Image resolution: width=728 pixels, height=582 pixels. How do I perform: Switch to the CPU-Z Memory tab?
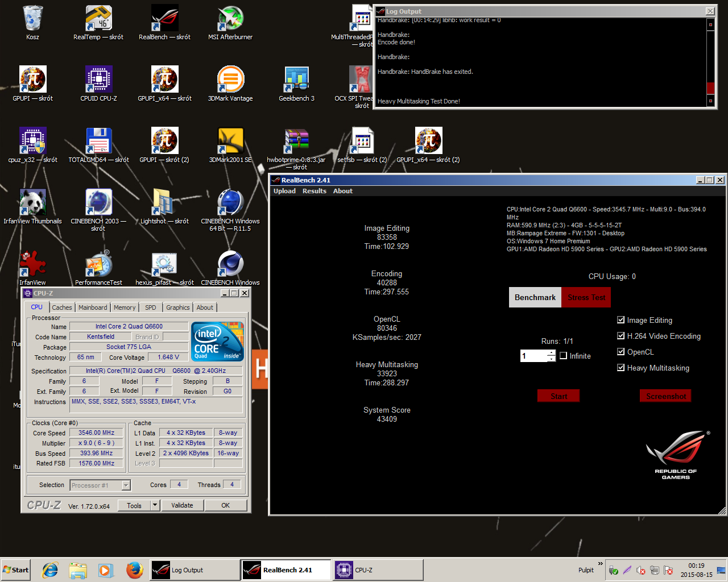(x=125, y=307)
